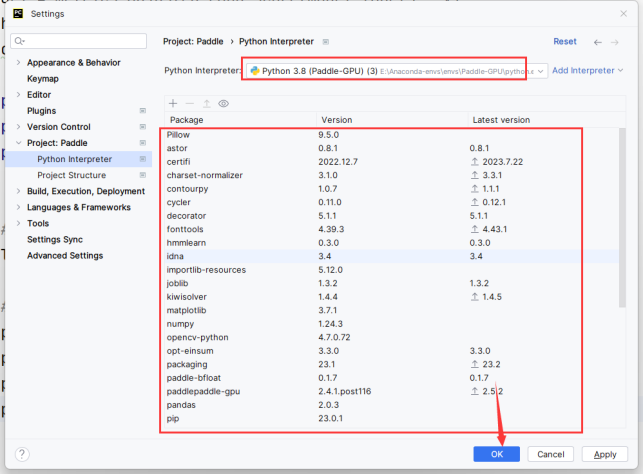Click upgrade arrow icon for packaging

click(x=474, y=364)
